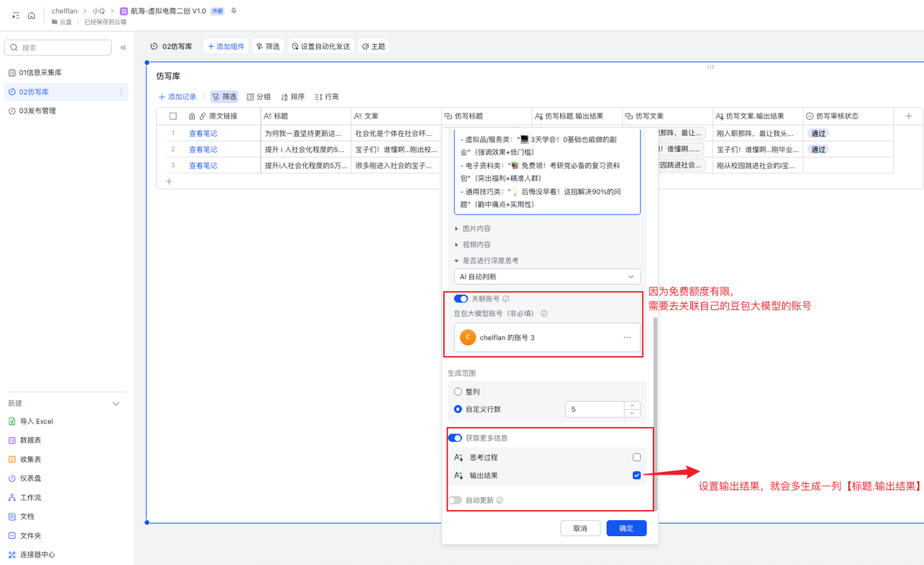
Task: Toggle the navigation panel icon at top left
Action: click(x=16, y=15)
